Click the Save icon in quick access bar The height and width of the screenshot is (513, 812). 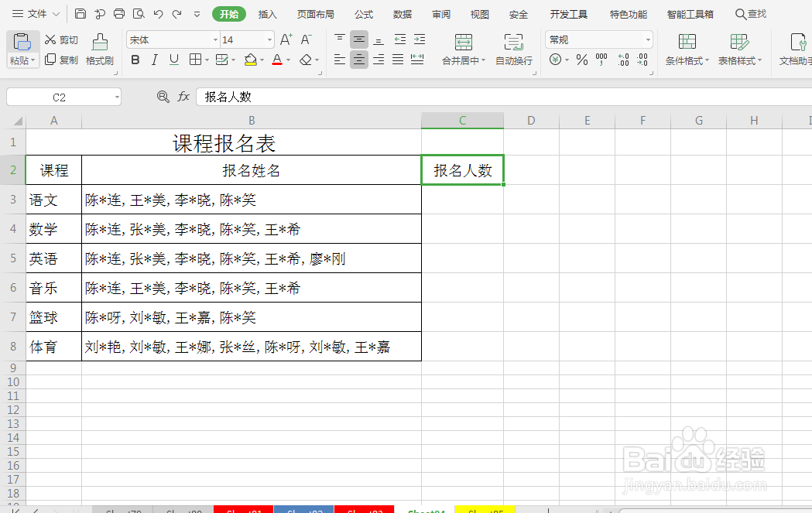point(81,14)
